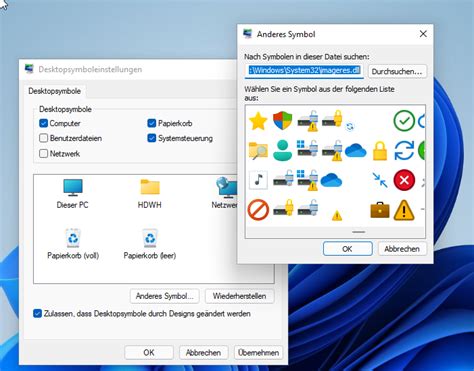Choose the teal user person icon

(283, 150)
